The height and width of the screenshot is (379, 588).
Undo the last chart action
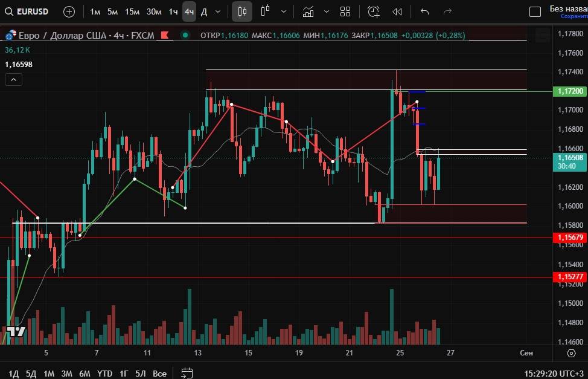(424, 11)
